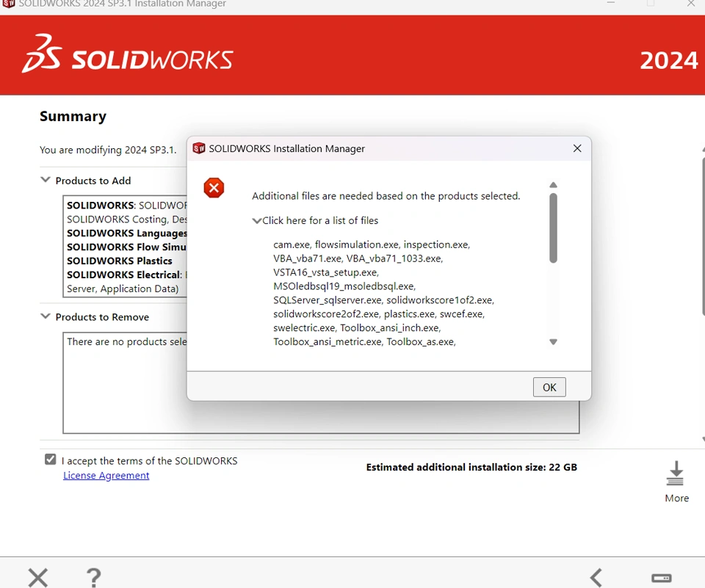Viewport: 705px width, 588px height.
Task: Click the 'SOLIDWORKS Plastics' product entry
Action: 120,261
